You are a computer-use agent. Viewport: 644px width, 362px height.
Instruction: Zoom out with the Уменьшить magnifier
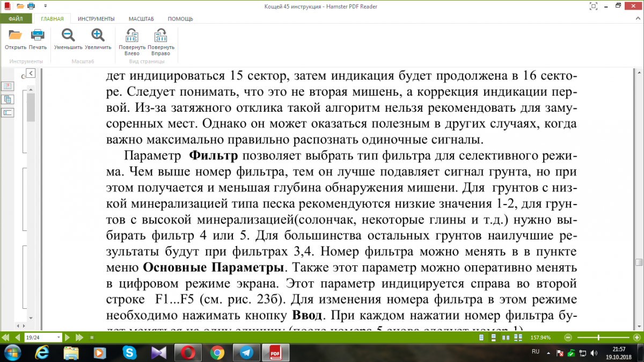[x=68, y=35]
